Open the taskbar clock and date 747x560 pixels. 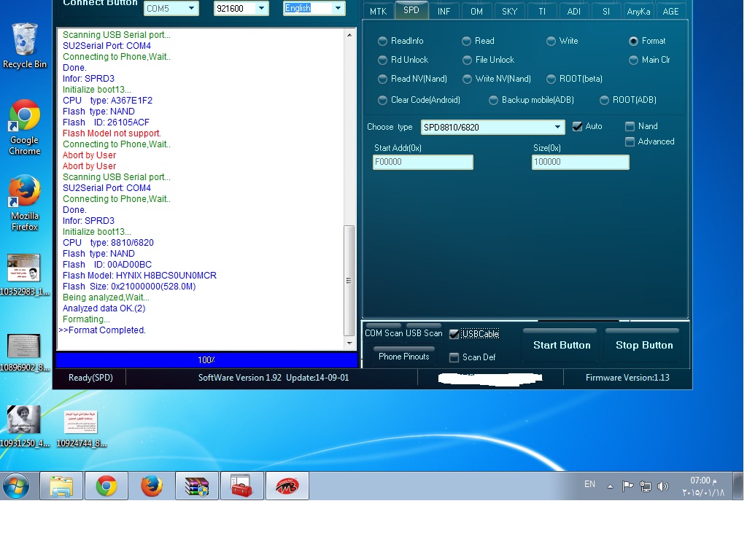pyautogui.click(x=703, y=486)
